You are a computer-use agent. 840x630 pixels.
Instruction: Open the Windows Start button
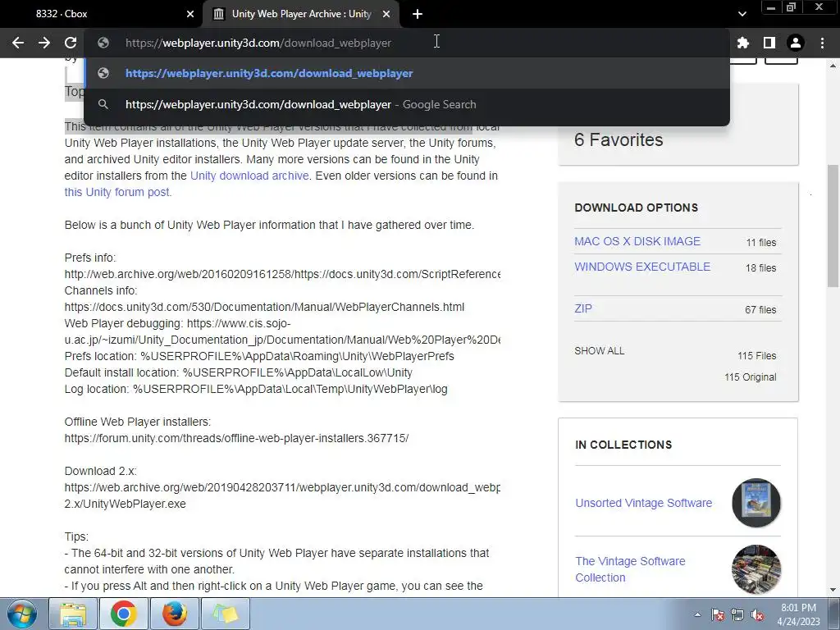21,614
